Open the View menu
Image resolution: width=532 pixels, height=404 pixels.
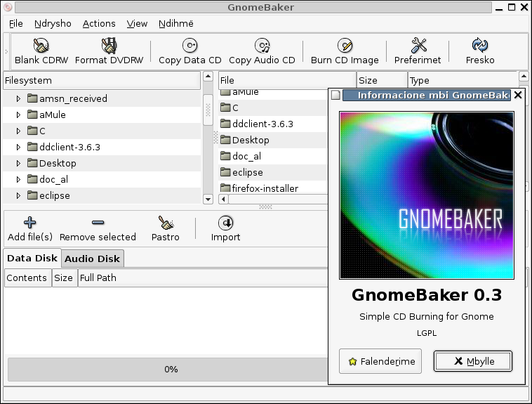pyautogui.click(x=137, y=23)
